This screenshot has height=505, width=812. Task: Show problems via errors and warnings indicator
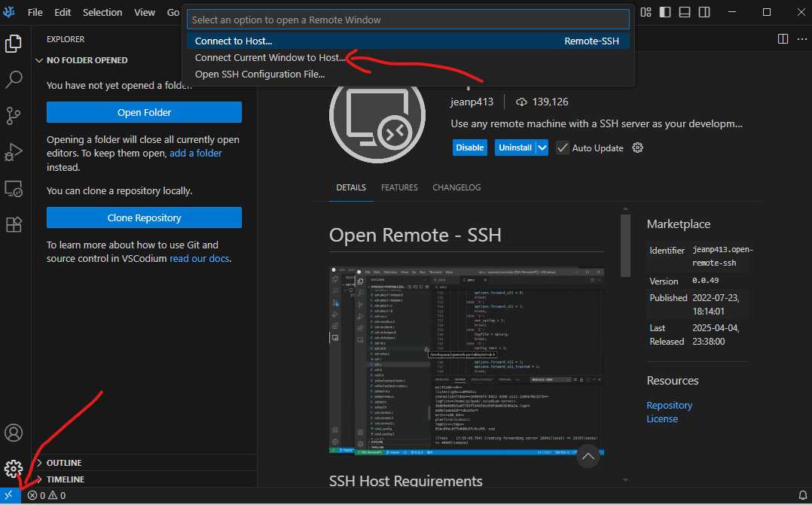[x=47, y=495]
